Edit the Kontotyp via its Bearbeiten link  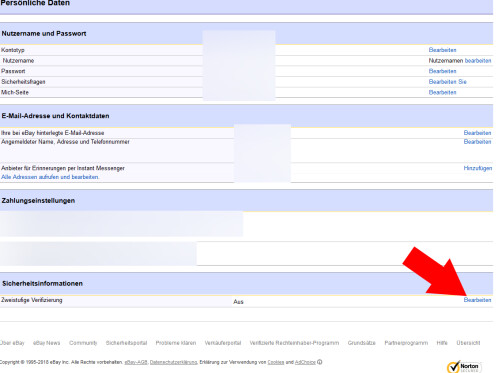click(442, 50)
